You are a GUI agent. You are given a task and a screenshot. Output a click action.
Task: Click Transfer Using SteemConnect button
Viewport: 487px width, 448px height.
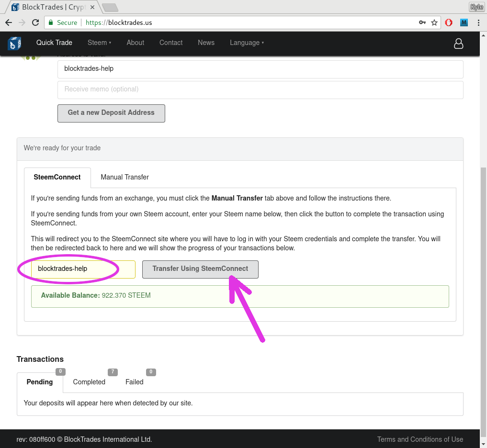(200, 269)
